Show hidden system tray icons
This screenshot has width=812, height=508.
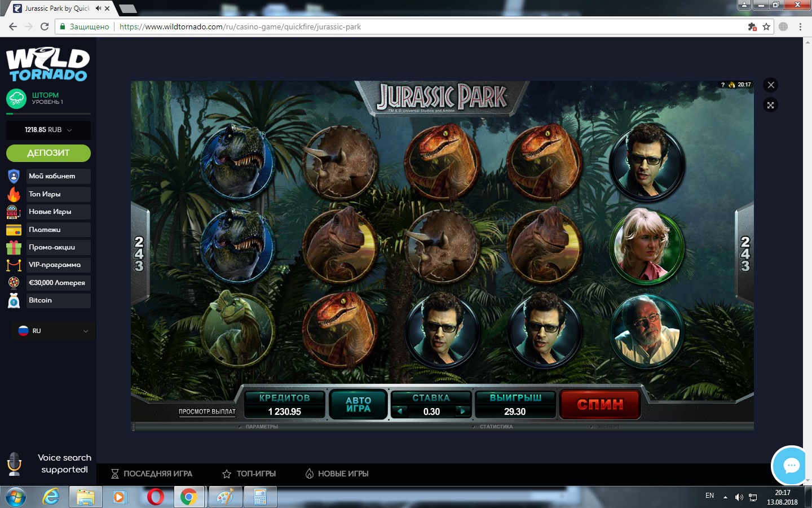[725, 497]
